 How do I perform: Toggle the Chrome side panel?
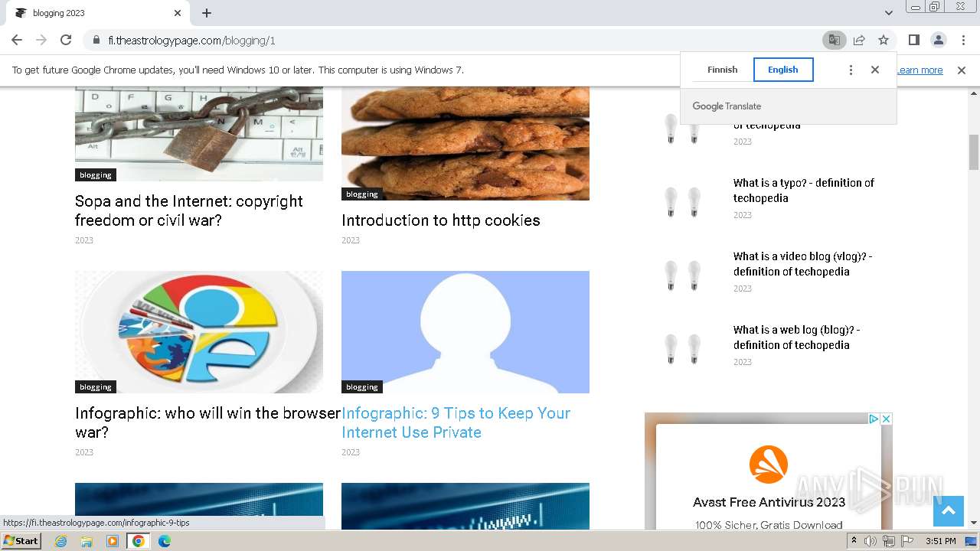[x=913, y=40]
